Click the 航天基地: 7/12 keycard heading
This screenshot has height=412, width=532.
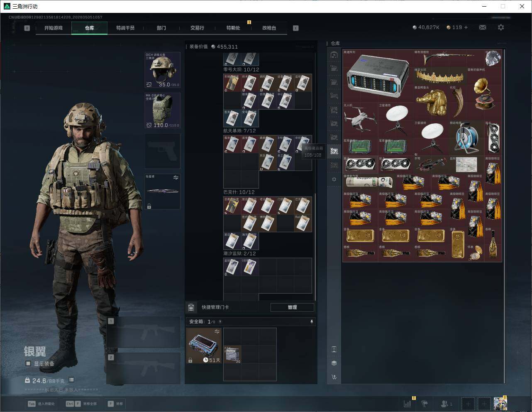[239, 131]
